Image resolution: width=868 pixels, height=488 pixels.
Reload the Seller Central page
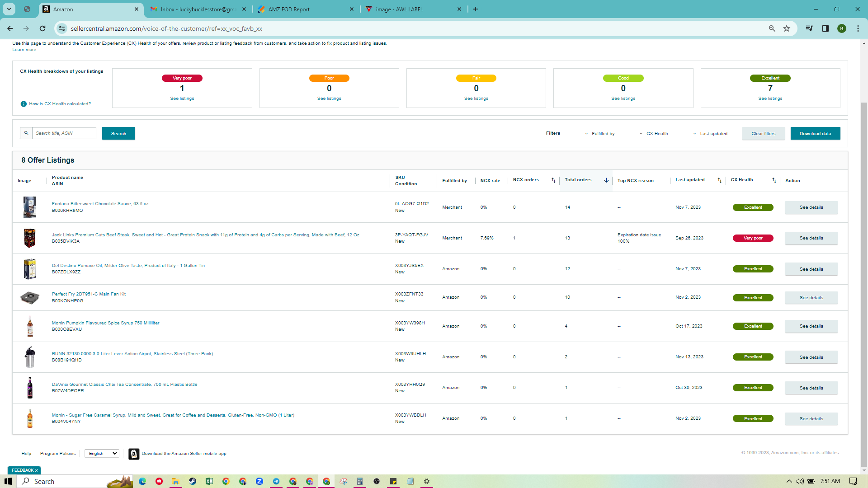click(x=42, y=28)
